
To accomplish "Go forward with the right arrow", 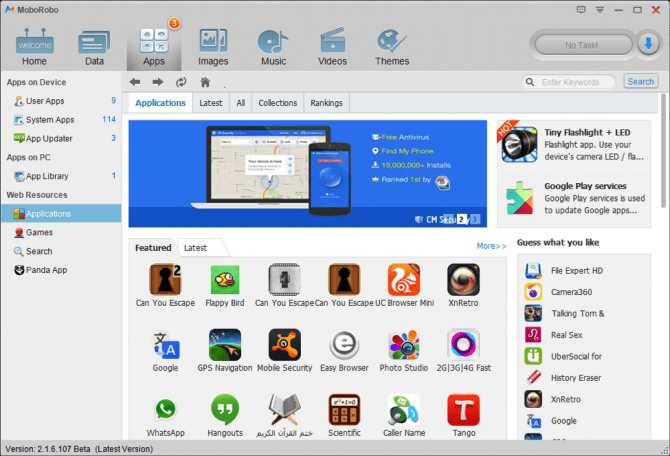I will (x=158, y=82).
